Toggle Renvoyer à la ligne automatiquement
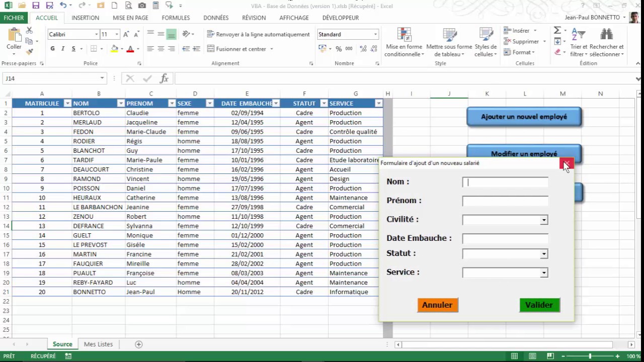This screenshot has height=362, width=644. (258, 34)
